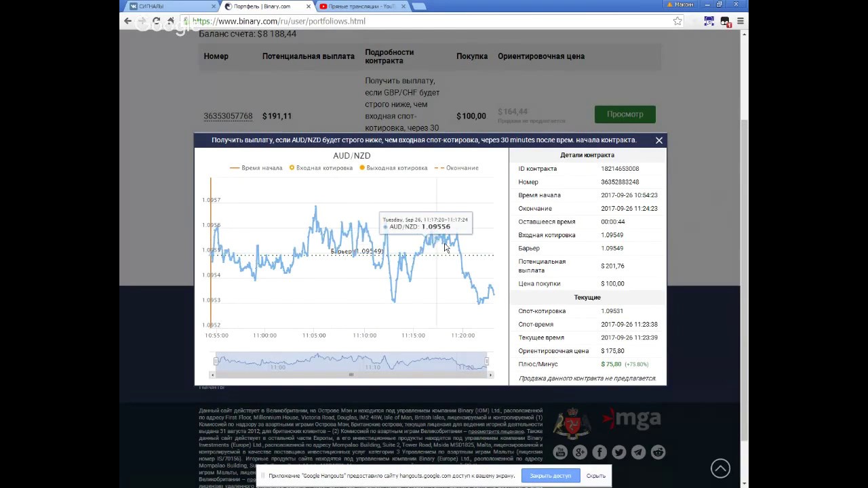Close the СИГНАЛЫ tab
Image resolution: width=868 pixels, height=488 pixels.
[214, 6]
